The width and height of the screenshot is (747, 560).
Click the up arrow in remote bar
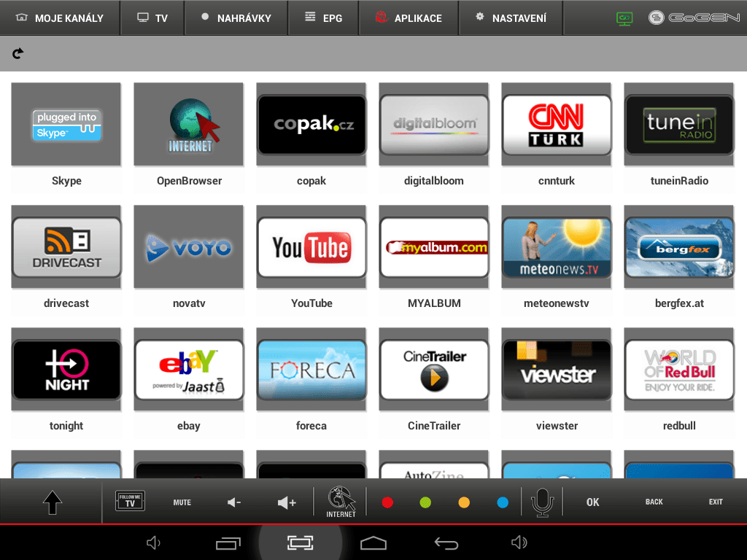coord(53,502)
